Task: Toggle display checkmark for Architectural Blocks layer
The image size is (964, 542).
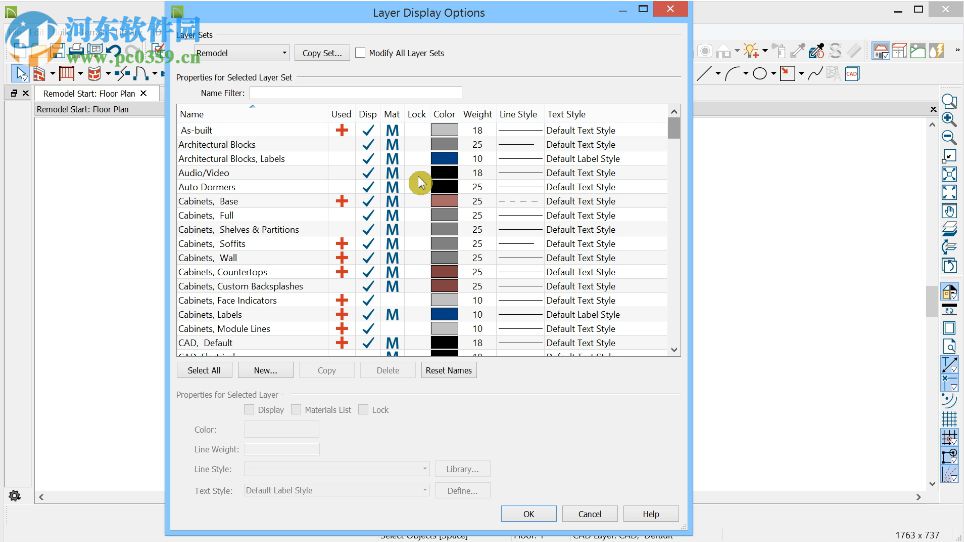Action: point(368,145)
